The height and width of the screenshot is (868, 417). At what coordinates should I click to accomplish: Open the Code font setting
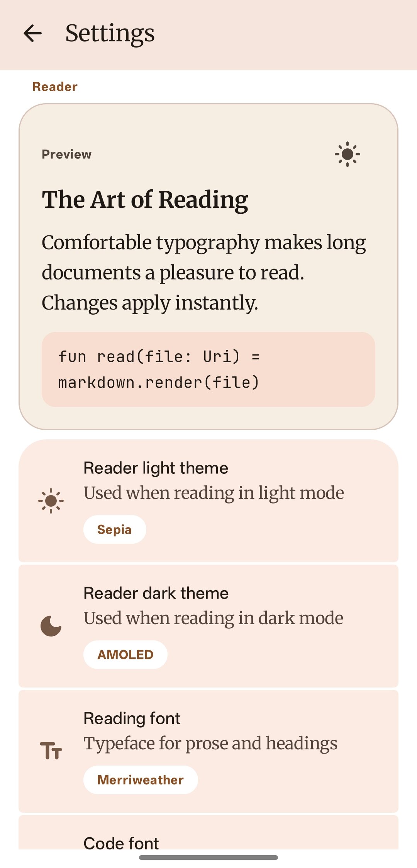click(x=208, y=832)
